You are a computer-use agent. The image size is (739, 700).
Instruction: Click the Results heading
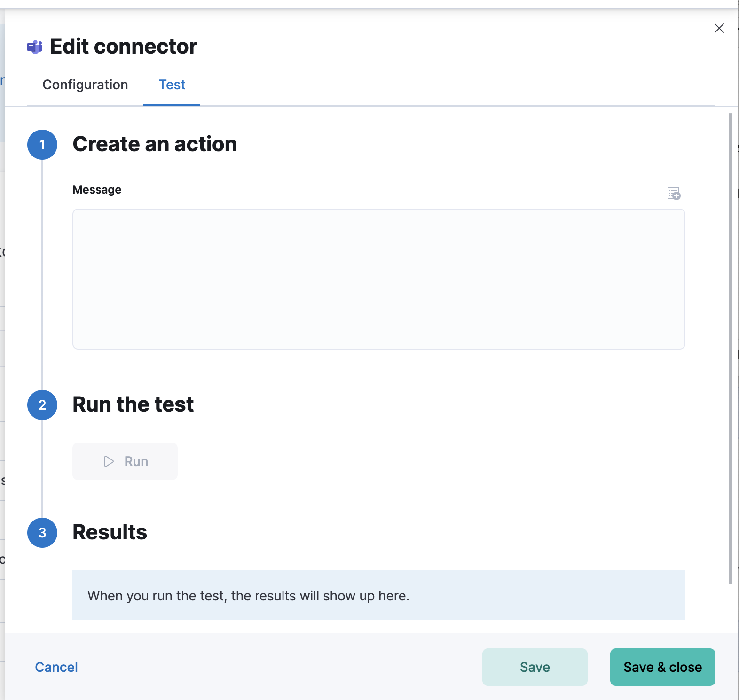tap(110, 532)
